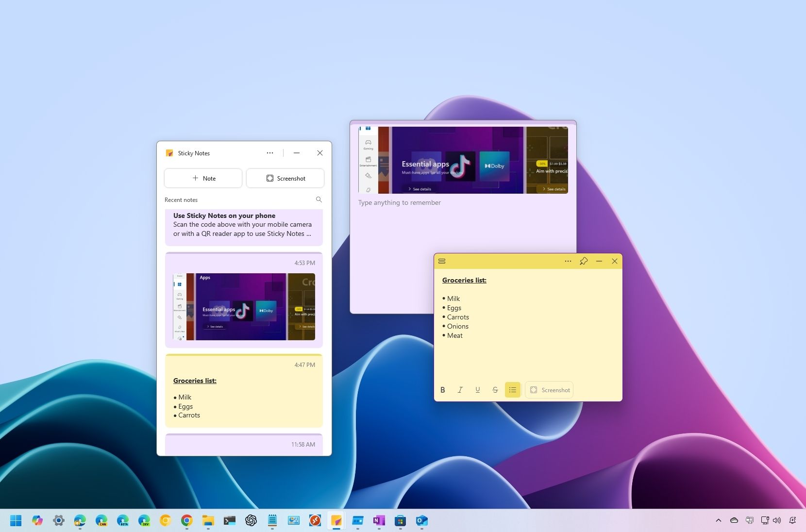The width and height of the screenshot is (806, 532).
Task: Open the Sticky Notes ellipsis settings menu
Action: (x=270, y=153)
